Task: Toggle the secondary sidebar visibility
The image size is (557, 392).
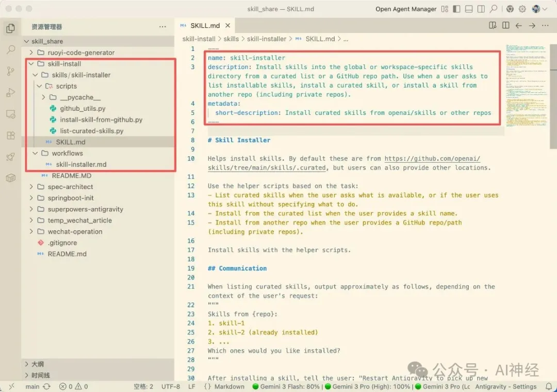Action: coord(481,9)
